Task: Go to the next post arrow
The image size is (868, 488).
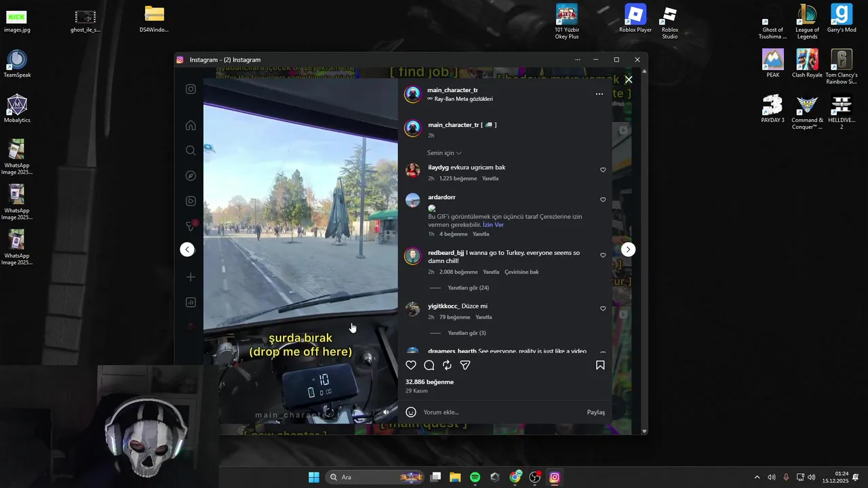Action: (628, 249)
